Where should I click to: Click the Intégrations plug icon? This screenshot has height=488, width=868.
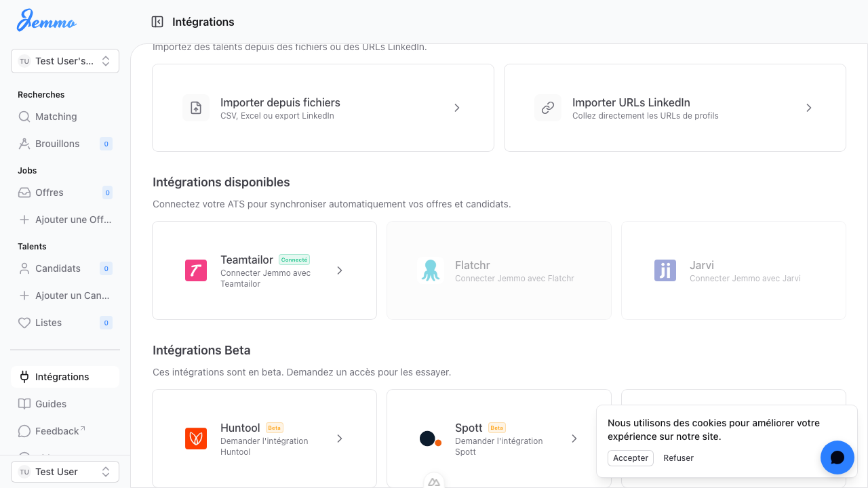coord(24,377)
